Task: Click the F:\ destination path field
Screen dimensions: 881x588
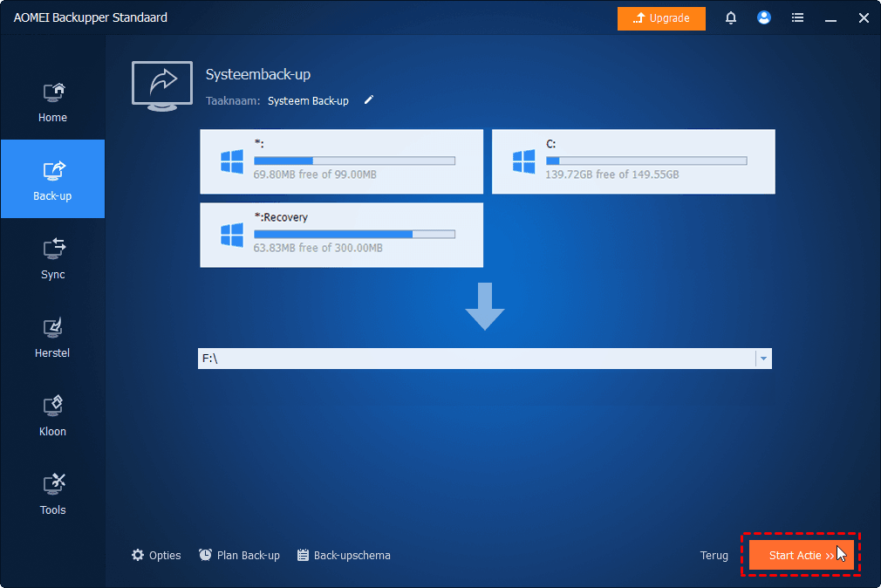Action: point(476,359)
